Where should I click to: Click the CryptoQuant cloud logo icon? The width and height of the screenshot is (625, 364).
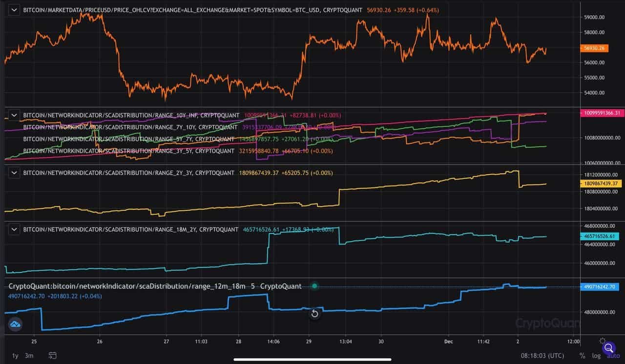[15, 324]
